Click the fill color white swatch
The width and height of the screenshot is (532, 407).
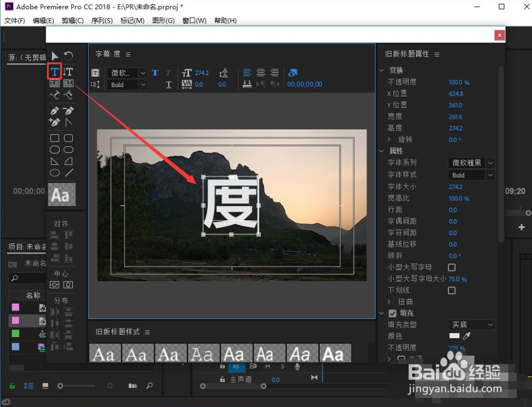[454, 336]
